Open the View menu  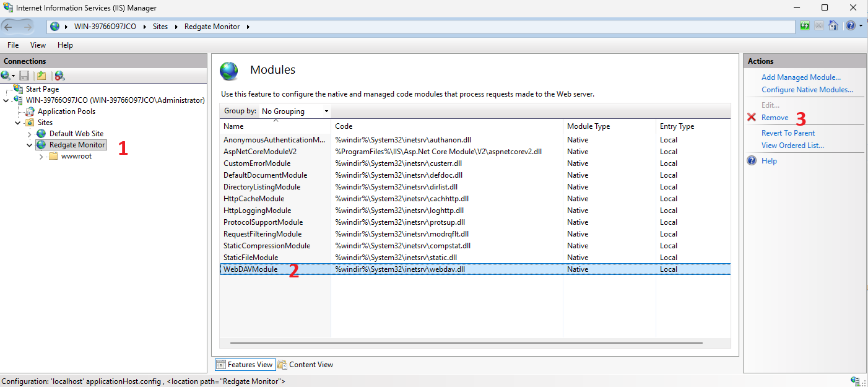38,45
